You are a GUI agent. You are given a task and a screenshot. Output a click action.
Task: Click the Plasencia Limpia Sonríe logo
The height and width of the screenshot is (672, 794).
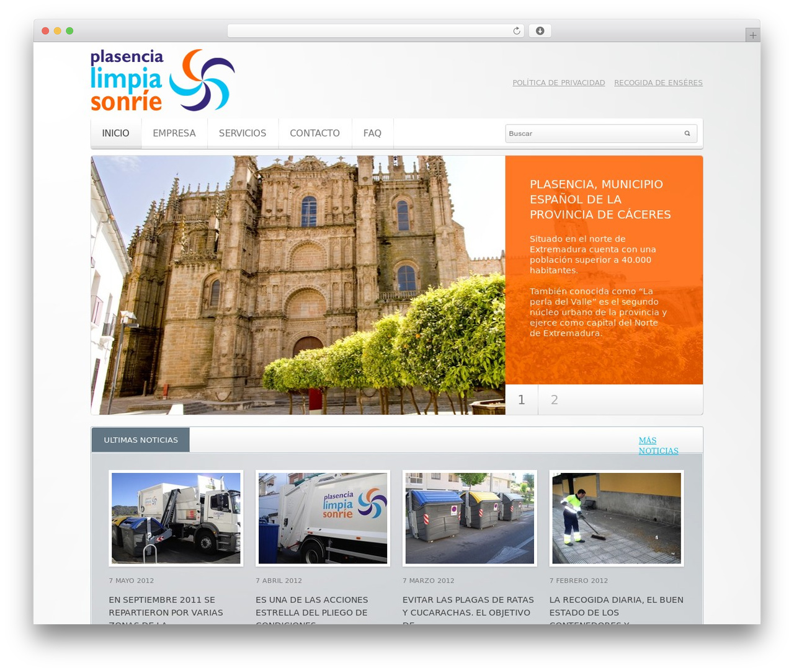click(x=163, y=81)
